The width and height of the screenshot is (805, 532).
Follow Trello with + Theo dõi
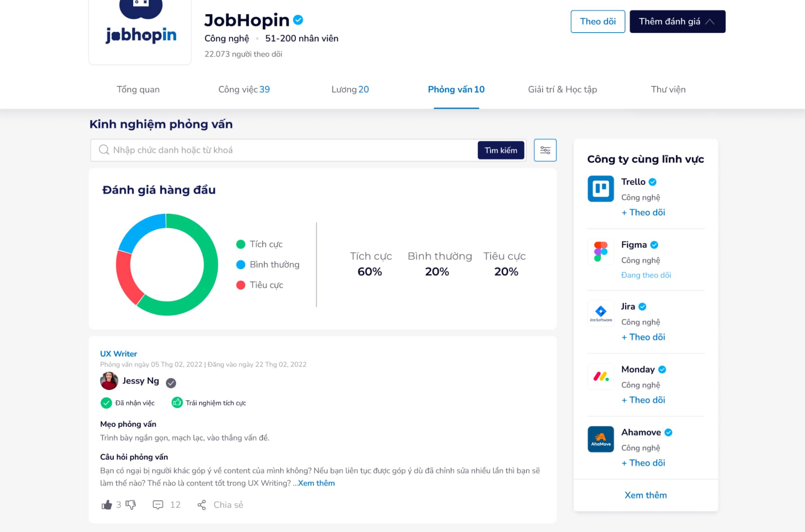(x=643, y=212)
